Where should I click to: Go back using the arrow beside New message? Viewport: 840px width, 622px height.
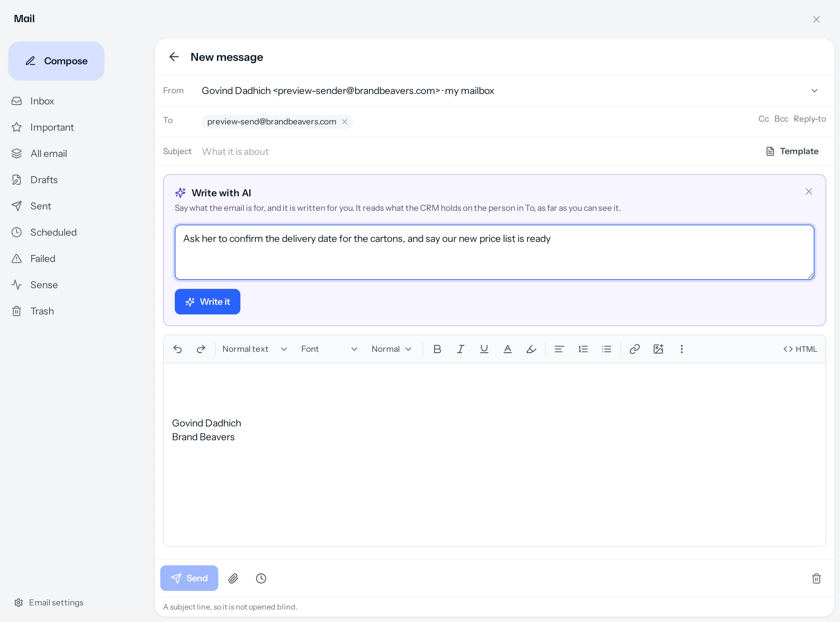click(174, 57)
